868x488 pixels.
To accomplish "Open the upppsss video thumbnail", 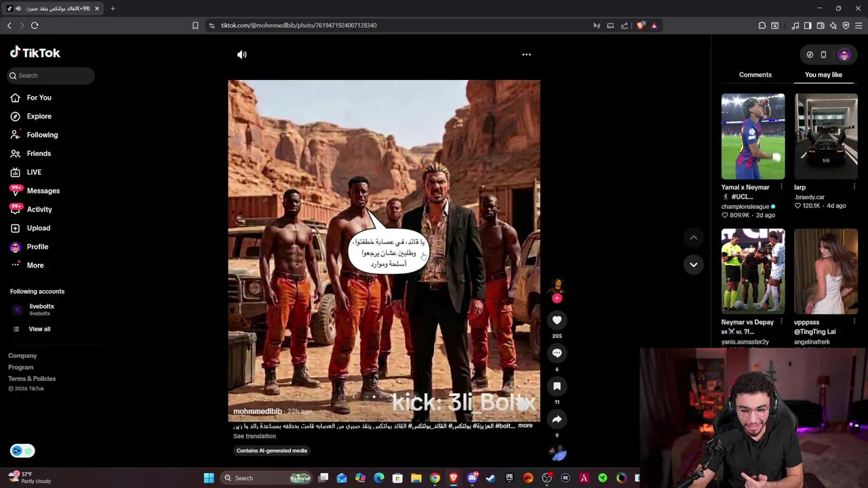I will 826,272.
